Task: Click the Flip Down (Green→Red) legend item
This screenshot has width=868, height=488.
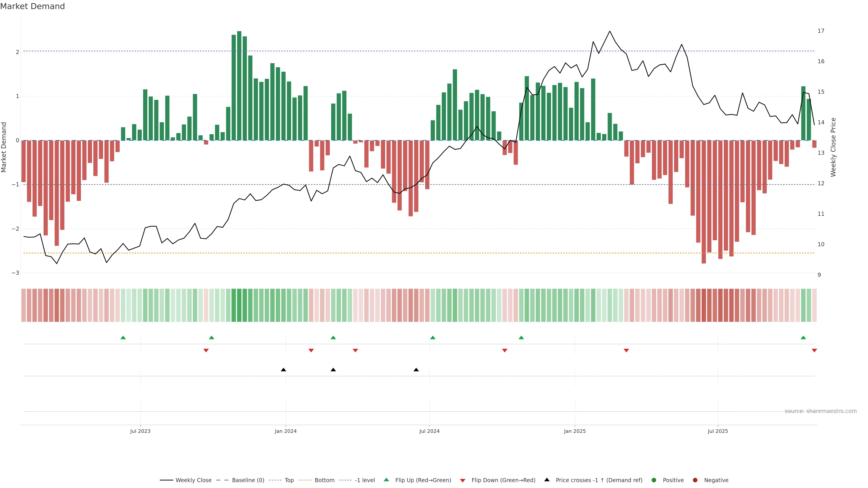Action: (503, 480)
